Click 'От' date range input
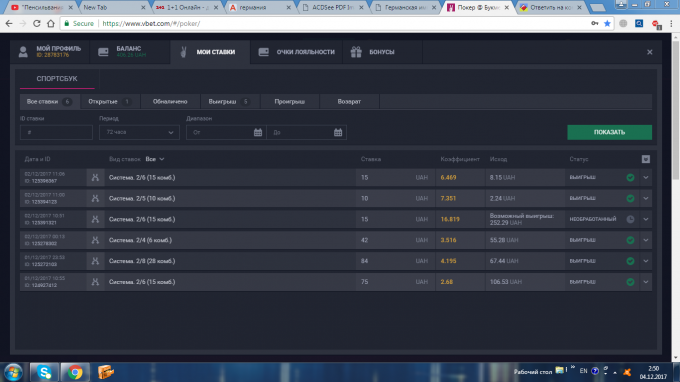 (226, 132)
